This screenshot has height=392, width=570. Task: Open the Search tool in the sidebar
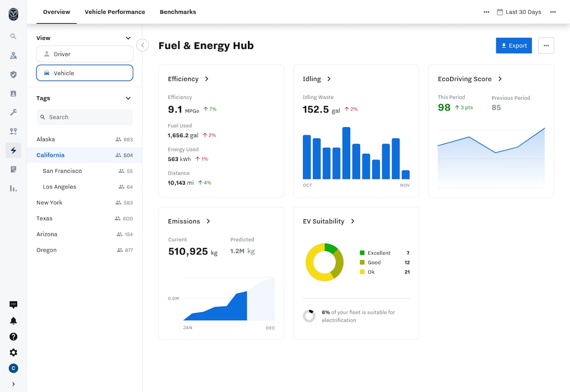coord(13,36)
